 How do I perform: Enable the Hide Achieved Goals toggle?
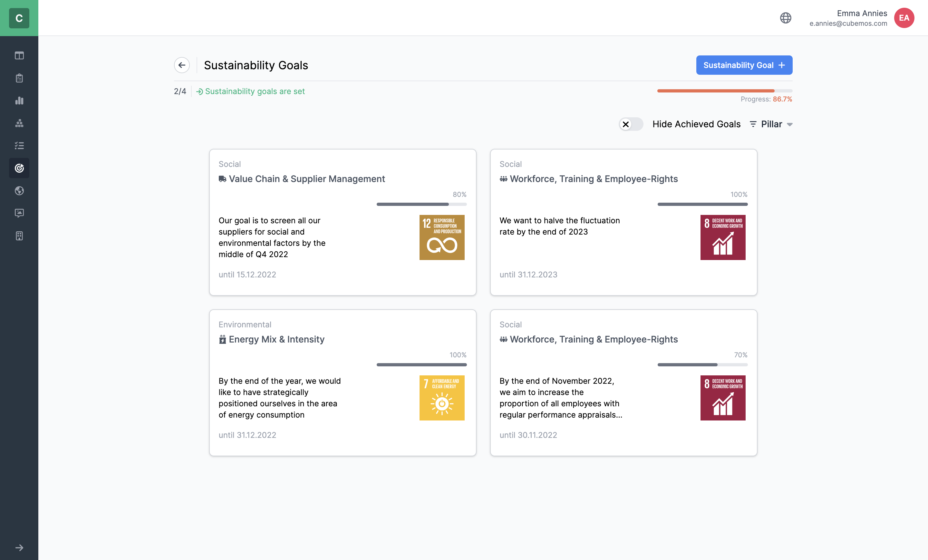click(631, 124)
